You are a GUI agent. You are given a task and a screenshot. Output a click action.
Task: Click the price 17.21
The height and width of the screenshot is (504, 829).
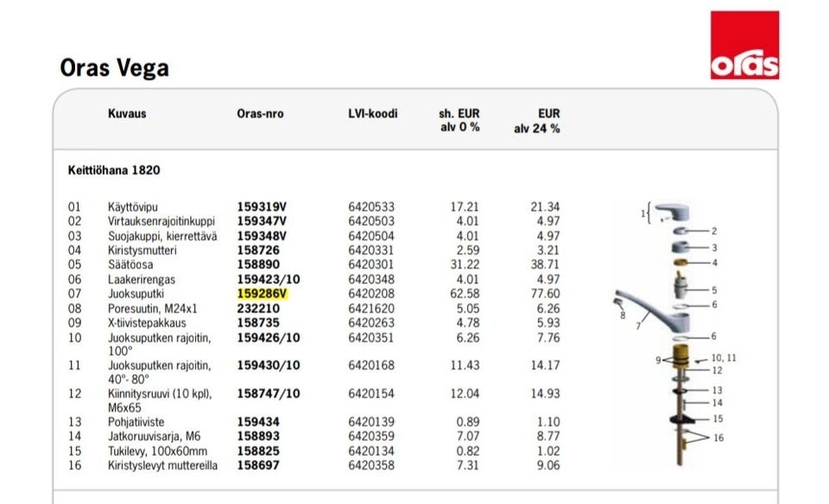[x=465, y=207]
